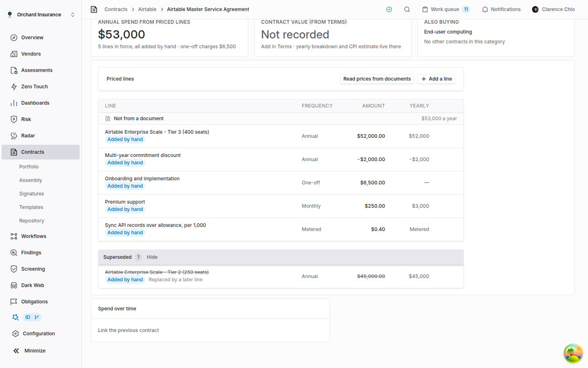Select the Premium support line
The image size is (588, 368).
281,206
